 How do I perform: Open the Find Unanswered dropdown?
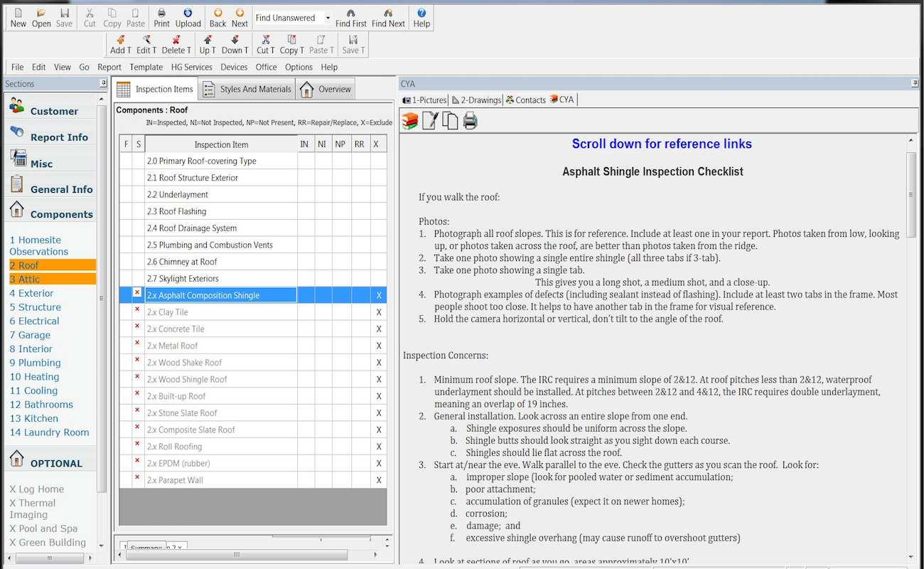(328, 18)
